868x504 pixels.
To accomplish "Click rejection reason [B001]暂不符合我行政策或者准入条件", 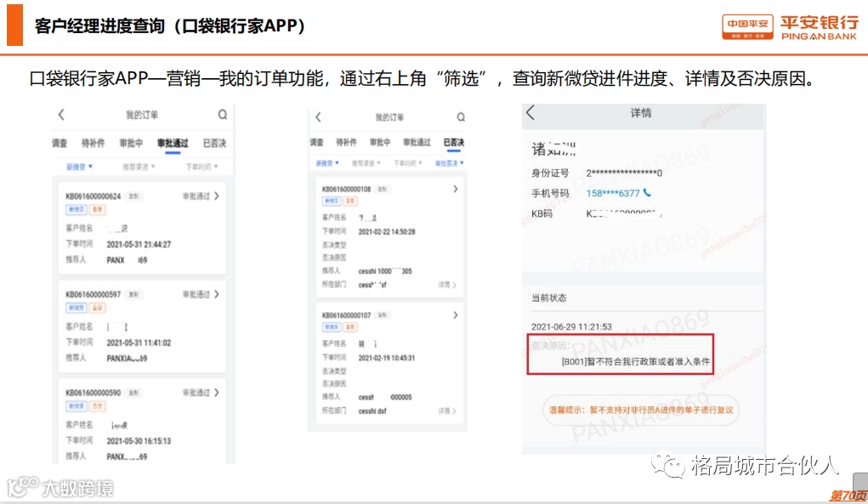I will (x=636, y=362).
